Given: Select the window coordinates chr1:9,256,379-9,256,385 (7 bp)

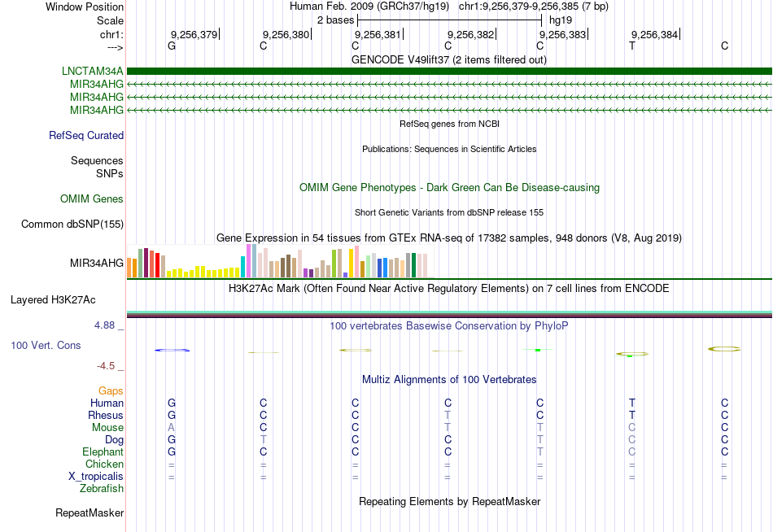Looking at the screenshot, I should click(x=534, y=7).
